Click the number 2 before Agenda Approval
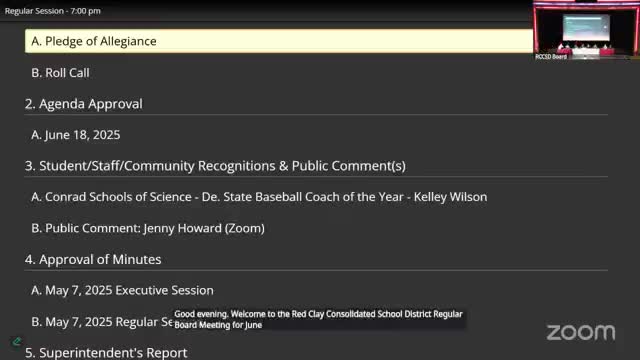Screen dimensions: 640x360 (x=30, y=104)
